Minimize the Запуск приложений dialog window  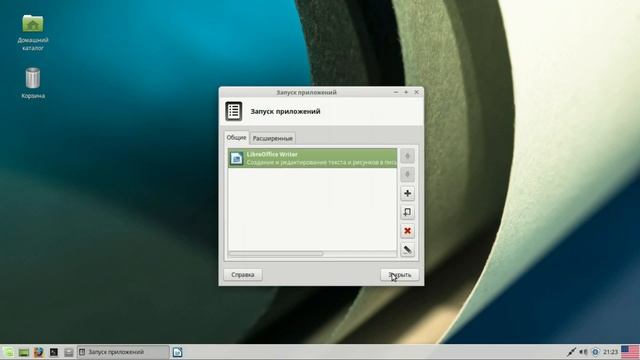(x=396, y=92)
